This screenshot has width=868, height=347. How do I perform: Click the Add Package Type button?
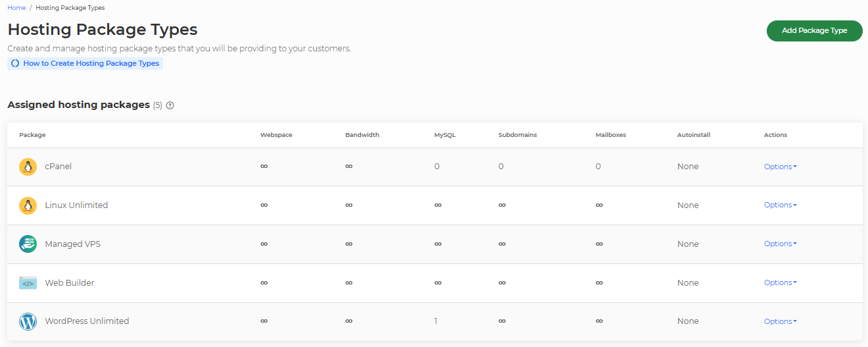click(x=814, y=30)
